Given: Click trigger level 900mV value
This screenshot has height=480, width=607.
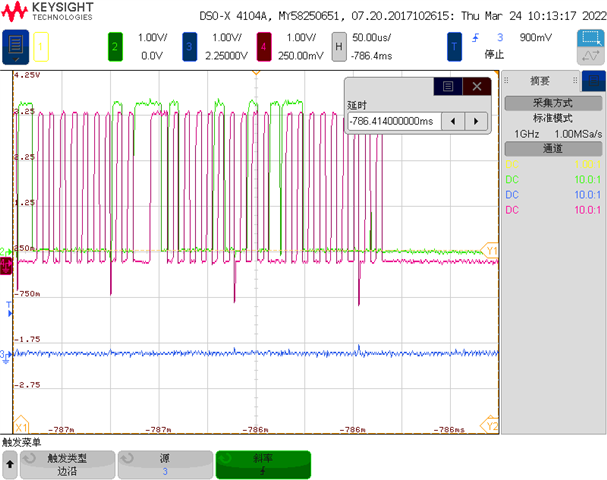Looking at the screenshot, I should click(536, 38).
